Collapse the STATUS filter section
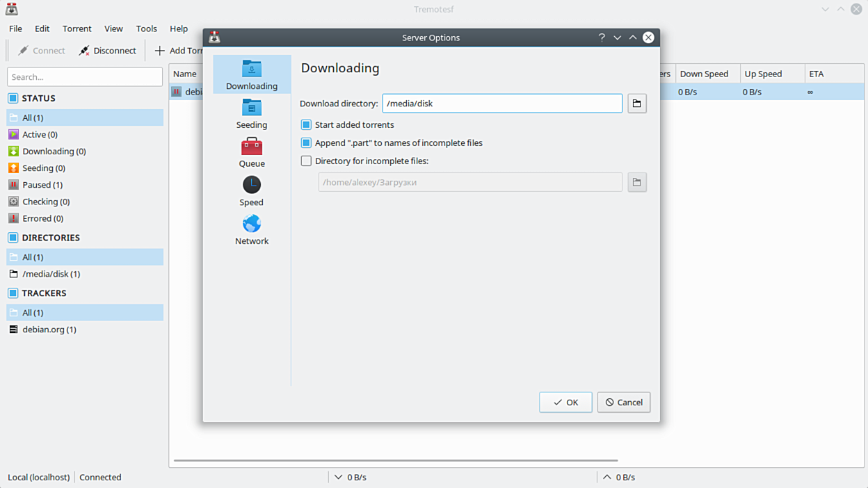868x488 pixels. 13,99
